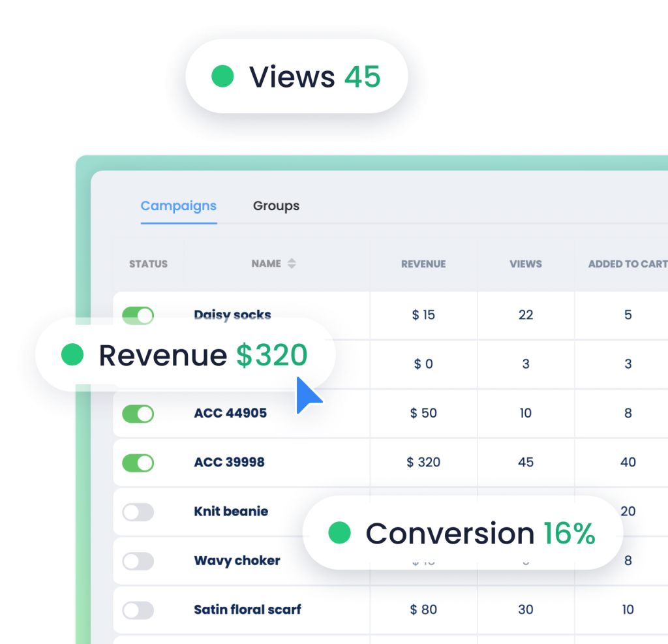Click the green dot in the Revenue badge
This screenshot has width=668, height=644.
pyautogui.click(x=74, y=356)
